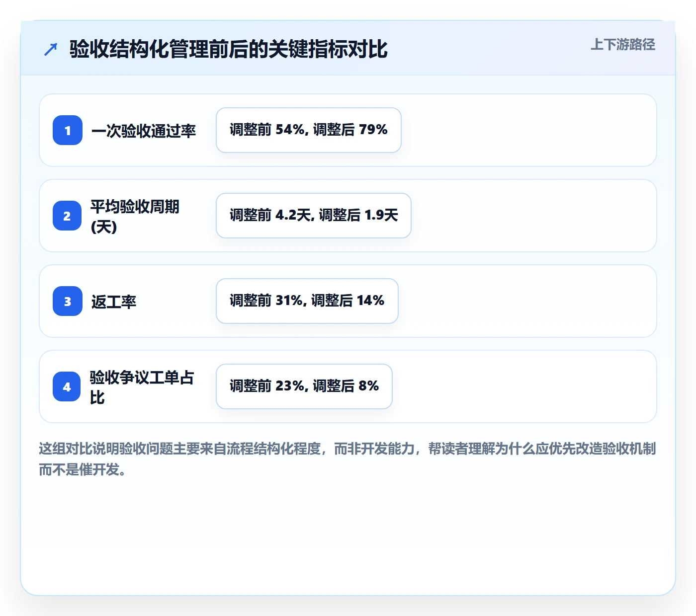Click value chip 调整前 54%, 调整后 79%
The image size is (696, 616).
tap(309, 130)
